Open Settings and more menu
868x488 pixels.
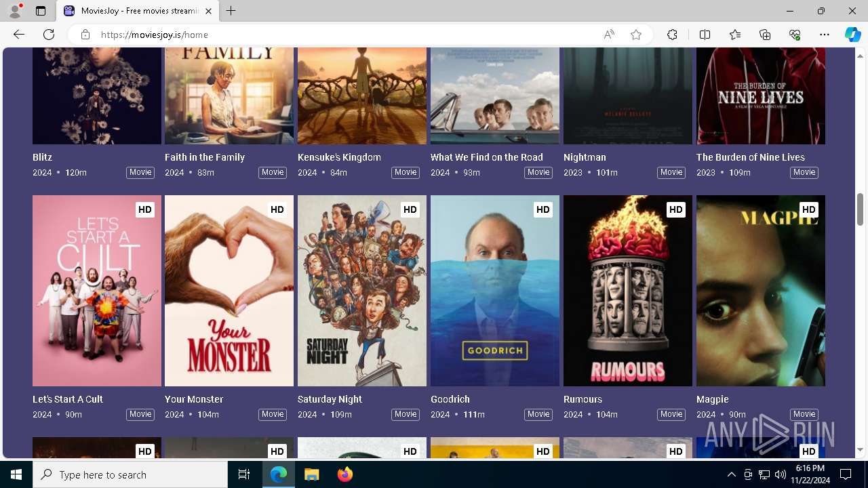[x=825, y=35]
